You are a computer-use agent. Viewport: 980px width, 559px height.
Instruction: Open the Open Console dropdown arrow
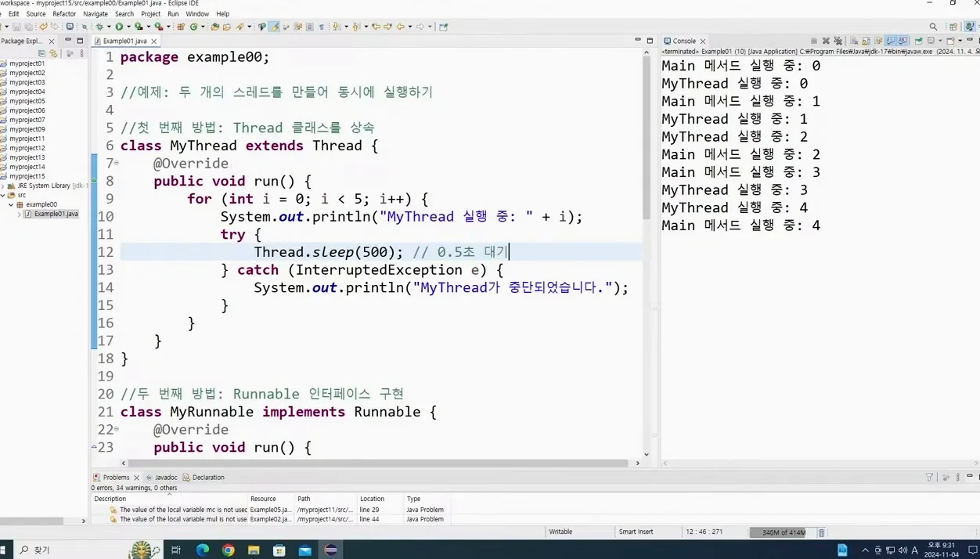click(x=960, y=41)
